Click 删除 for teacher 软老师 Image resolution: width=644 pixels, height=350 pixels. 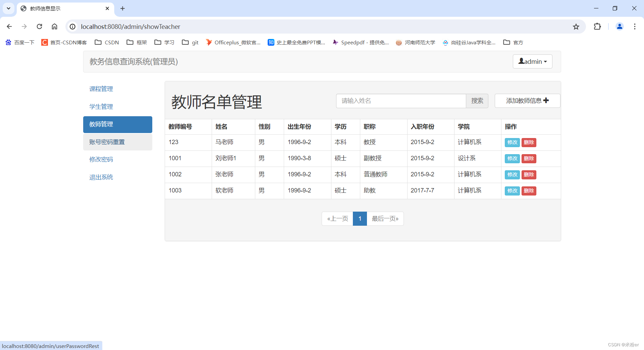pyautogui.click(x=529, y=191)
